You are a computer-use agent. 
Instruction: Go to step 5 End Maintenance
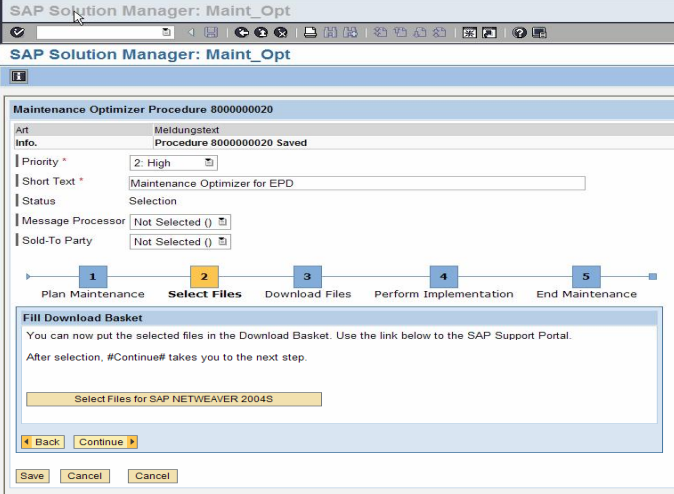pyautogui.click(x=586, y=277)
